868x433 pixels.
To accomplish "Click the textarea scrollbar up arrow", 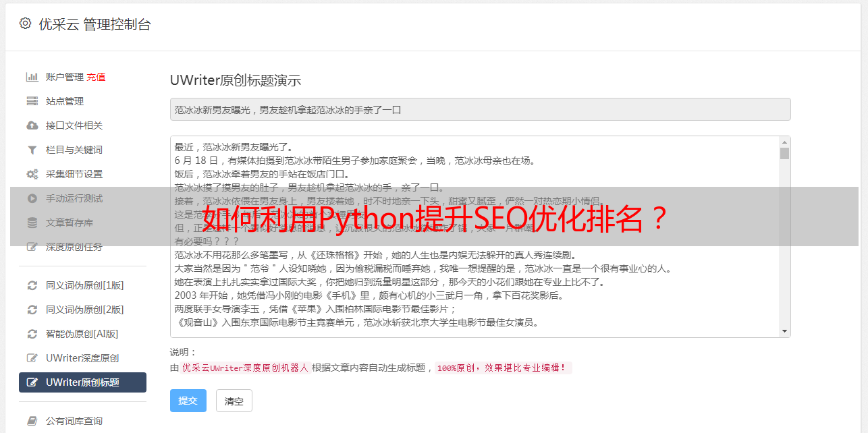I will tap(784, 142).
